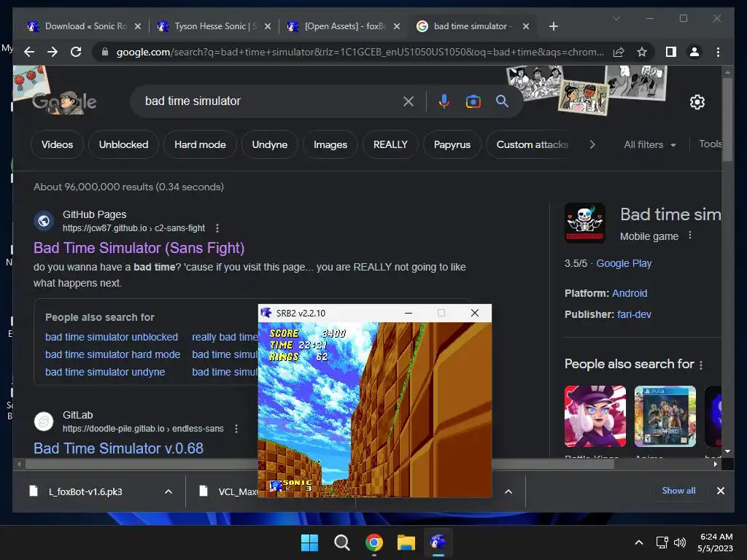The height and width of the screenshot is (560, 747).
Task: Select the bad time simulator tab
Action: (x=472, y=26)
